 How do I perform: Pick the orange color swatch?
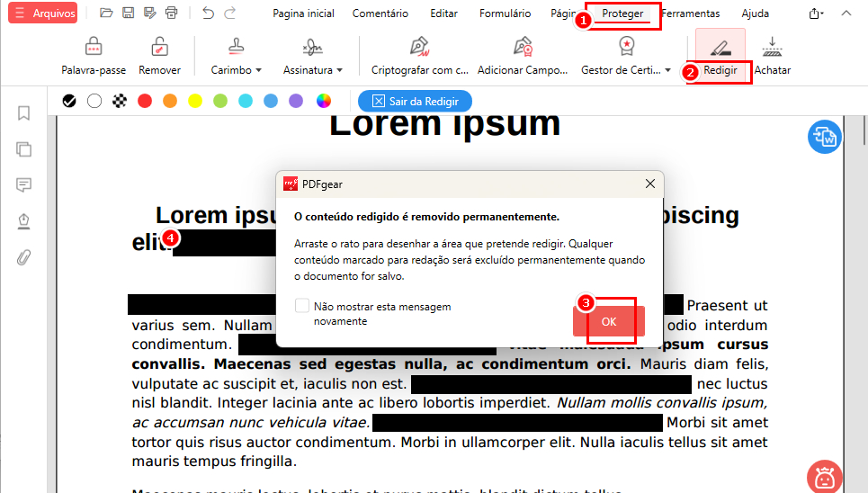point(170,101)
